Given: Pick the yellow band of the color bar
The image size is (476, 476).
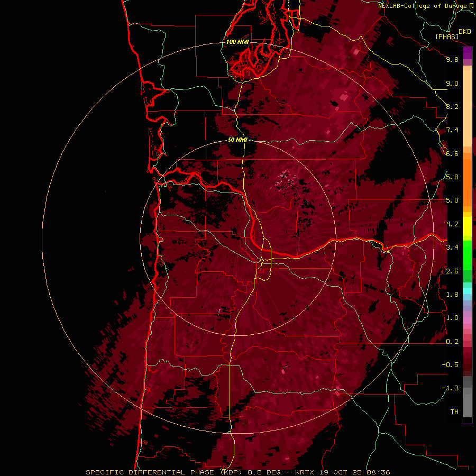Looking at the screenshot, I should point(467,226).
